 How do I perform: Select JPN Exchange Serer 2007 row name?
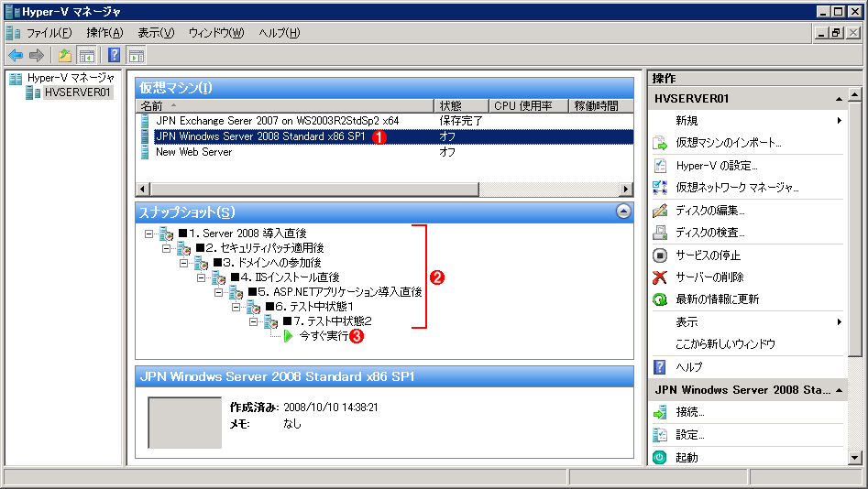click(x=278, y=121)
